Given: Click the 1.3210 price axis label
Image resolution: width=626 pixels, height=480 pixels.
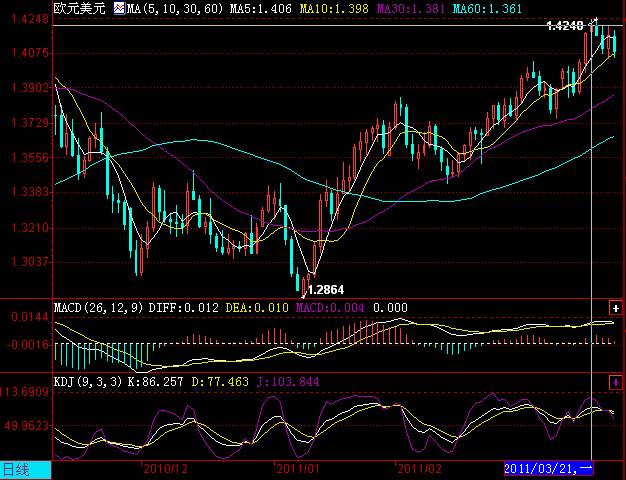Looking at the screenshot, I should [30, 228].
